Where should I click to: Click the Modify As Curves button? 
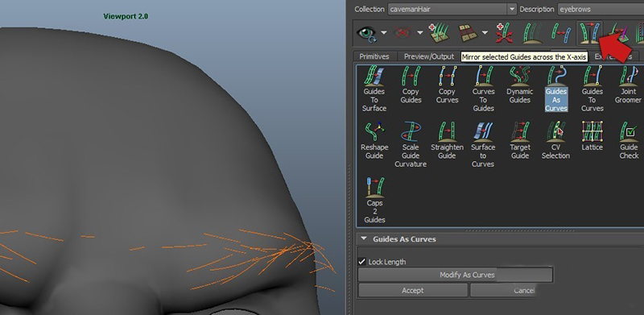pos(455,275)
